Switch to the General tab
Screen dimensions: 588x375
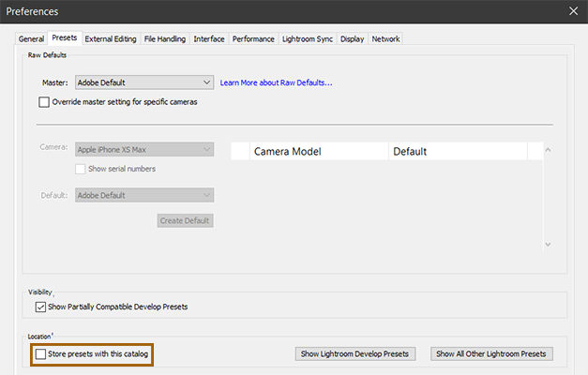[x=31, y=39]
